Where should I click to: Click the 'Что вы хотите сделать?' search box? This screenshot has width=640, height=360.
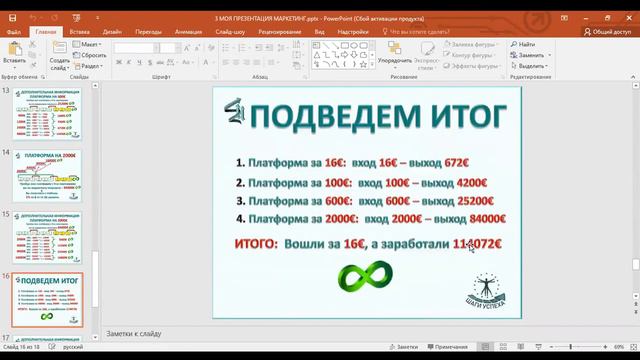416,32
